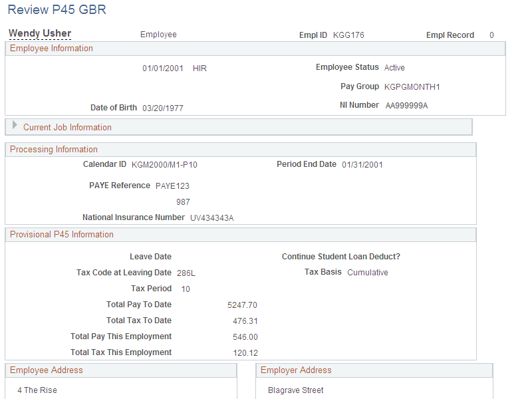
Task: Select the Employee Status value Active
Action: click(394, 67)
